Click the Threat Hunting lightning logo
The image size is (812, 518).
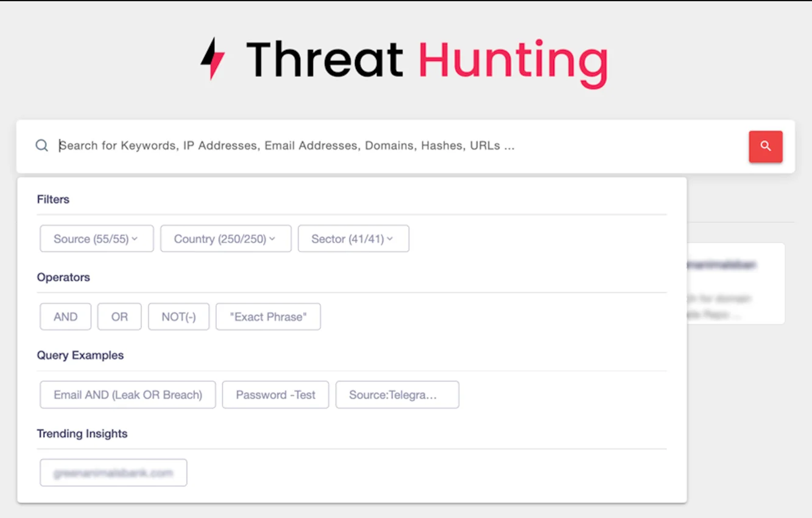point(213,58)
